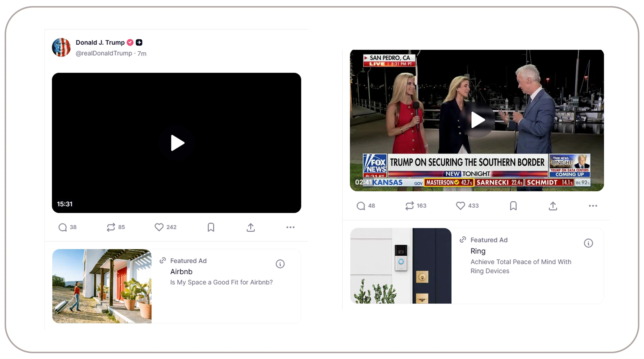Screen dimensions: 644x359
Task: Click the 7m post timestamp
Action: [x=142, y=54]
